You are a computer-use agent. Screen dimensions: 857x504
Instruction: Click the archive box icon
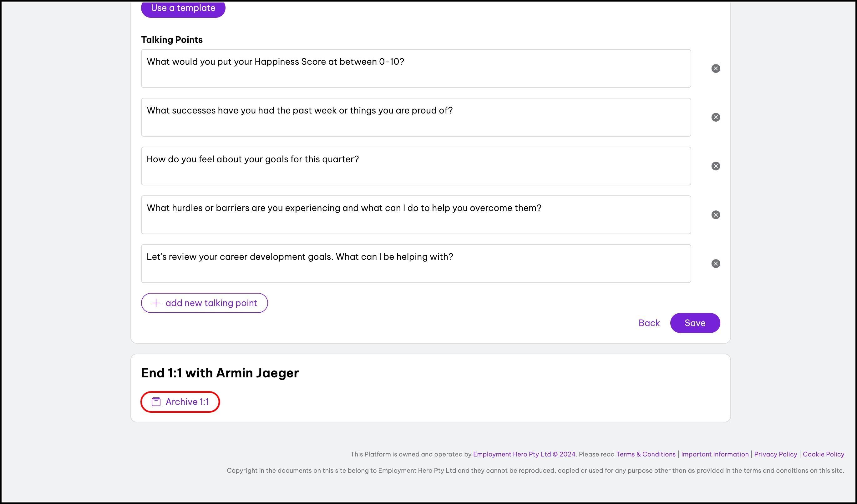pos(156,402)
